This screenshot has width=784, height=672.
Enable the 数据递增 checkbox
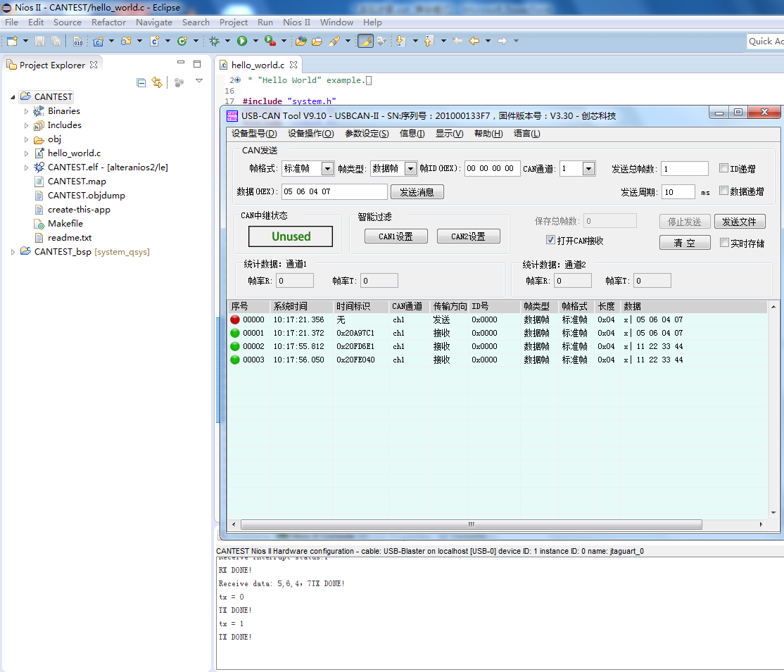(x=723, y=190)
